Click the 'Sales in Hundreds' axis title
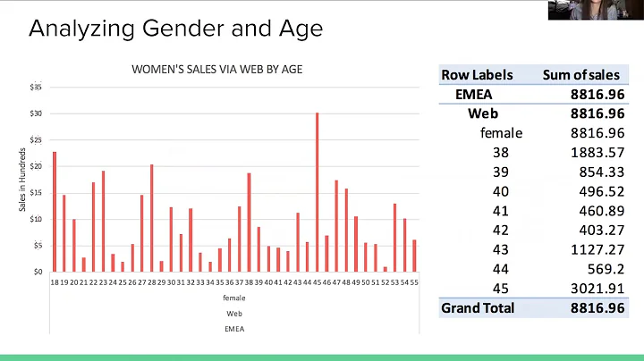644x361 pixels. [22, 180]
